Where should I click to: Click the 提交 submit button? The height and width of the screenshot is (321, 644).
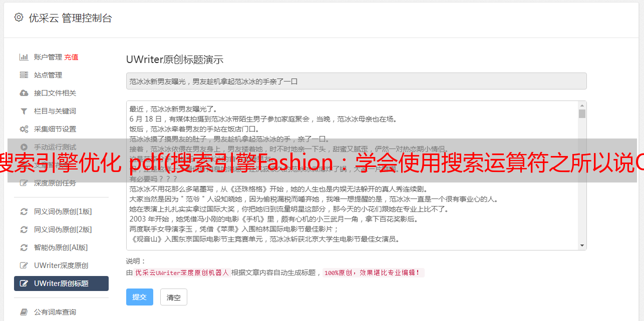click(x=139, y=297)
